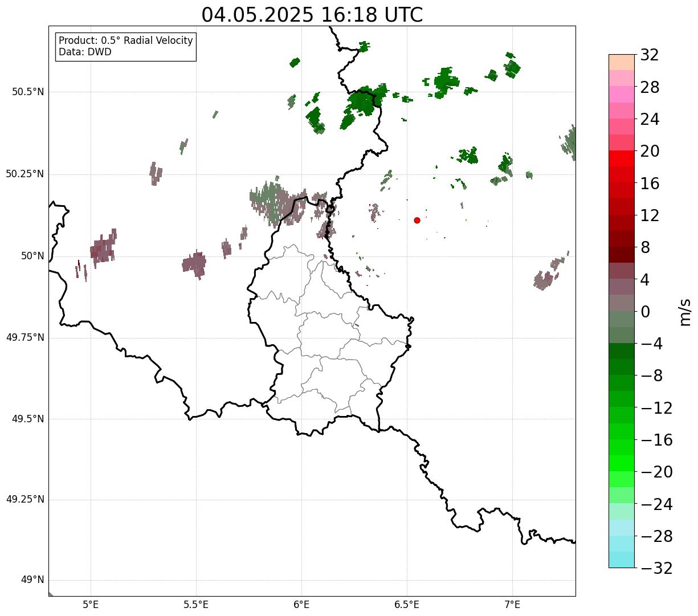Click the title 04.05.2025 16:18 UTC

(x=312, y=15)
